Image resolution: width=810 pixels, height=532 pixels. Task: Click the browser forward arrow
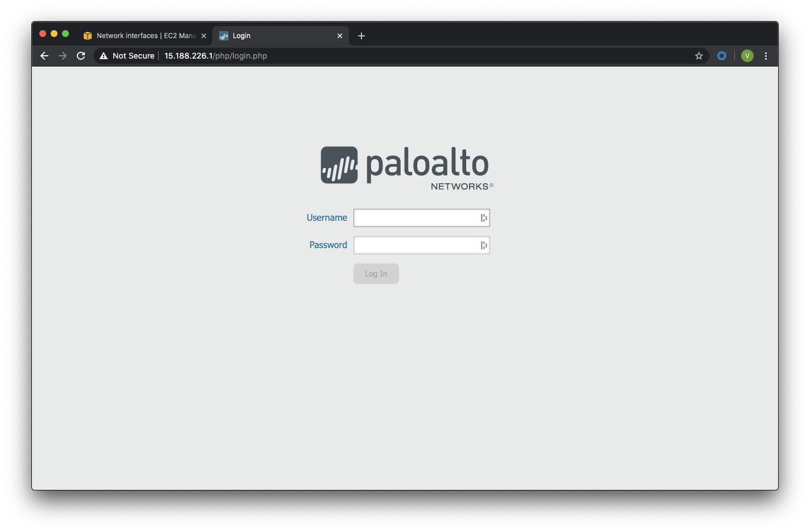63,56
